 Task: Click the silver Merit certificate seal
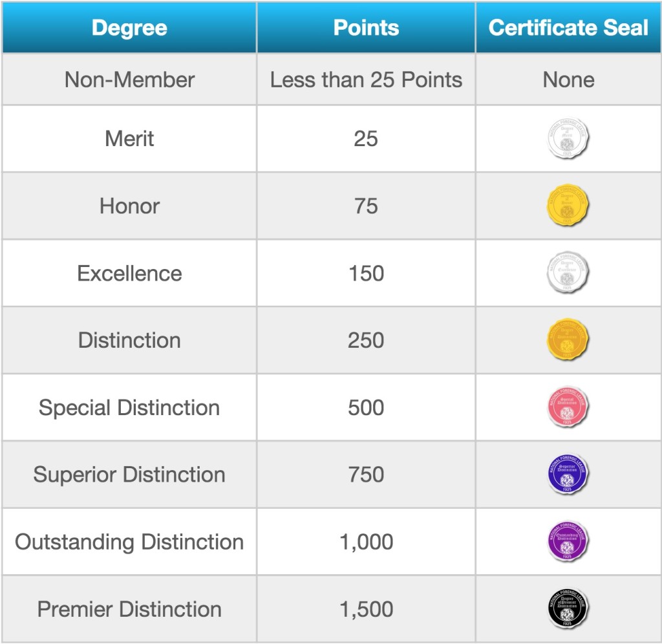568,139
